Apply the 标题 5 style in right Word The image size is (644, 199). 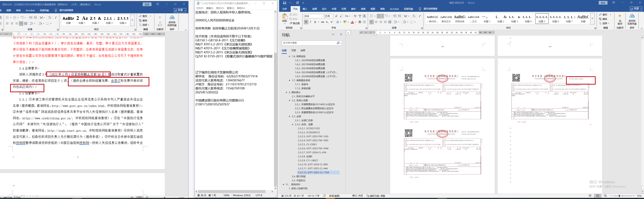[x=542, y=18]
